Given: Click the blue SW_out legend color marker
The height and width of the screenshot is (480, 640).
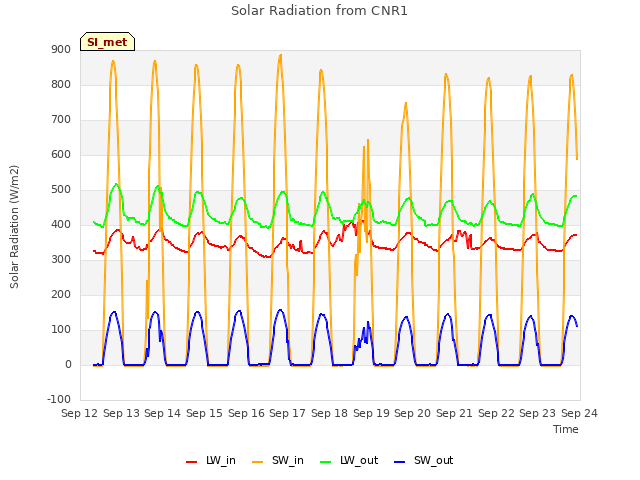Looking at the screenshot, I should point(400,462).
